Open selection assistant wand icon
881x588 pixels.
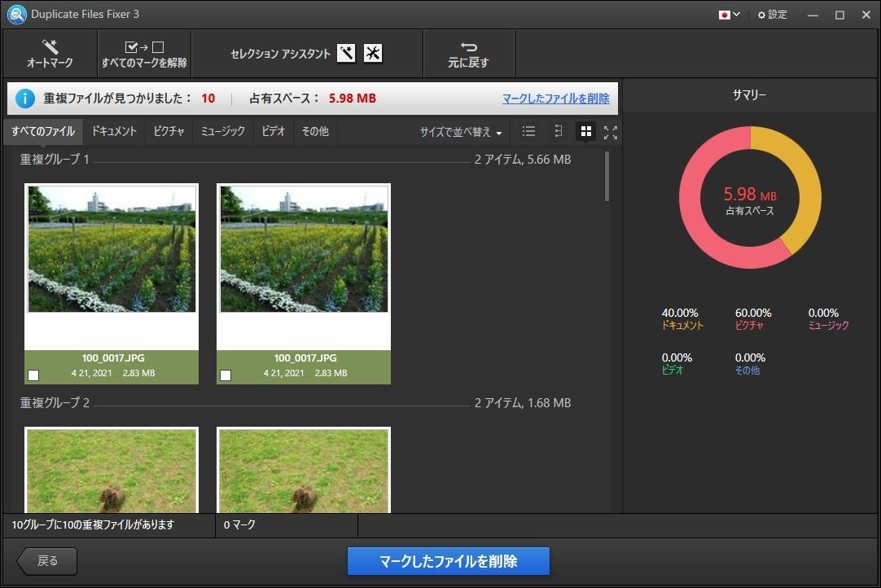(346, 54)
